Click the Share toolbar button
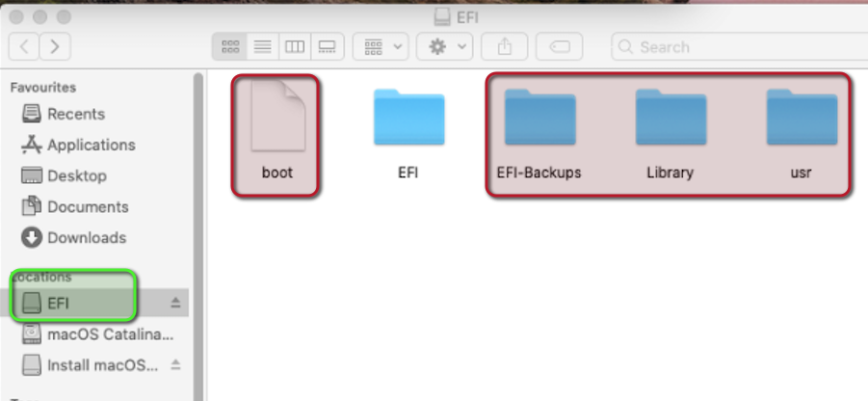868x401 pixels. coord(504,47)
